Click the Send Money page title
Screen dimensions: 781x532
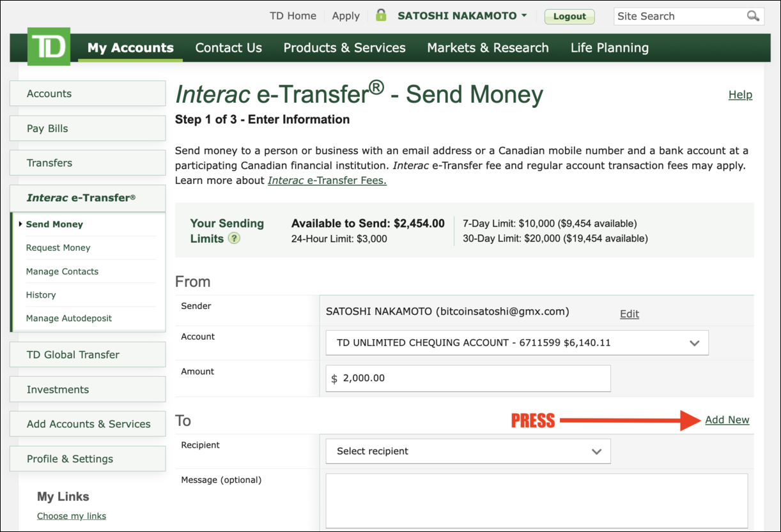point(359,94)
